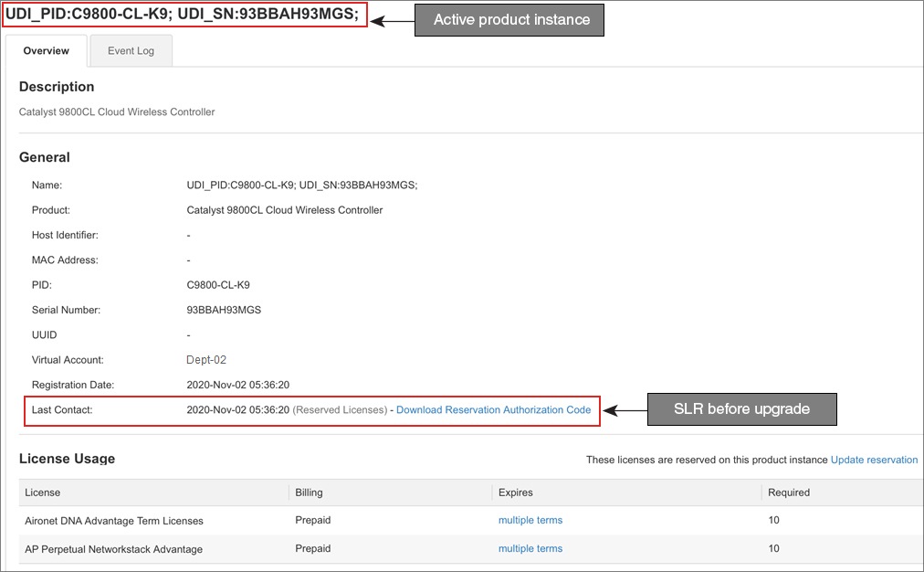The image size is (924, 572).
Task: Click the License Usage section heading
Action: point(68,459)
